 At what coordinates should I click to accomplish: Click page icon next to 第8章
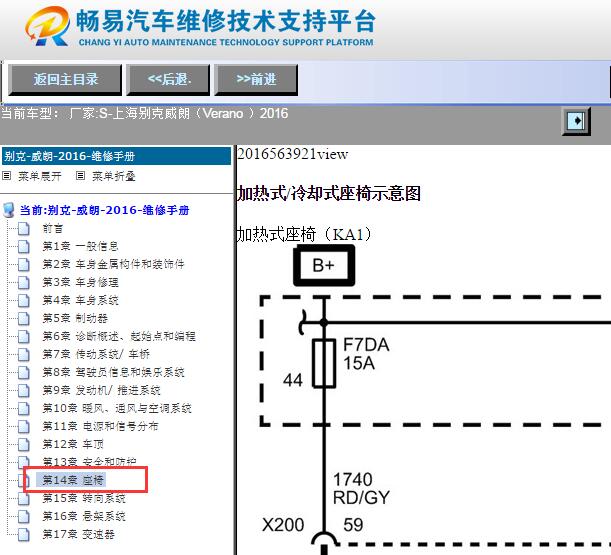pos(24,373)
